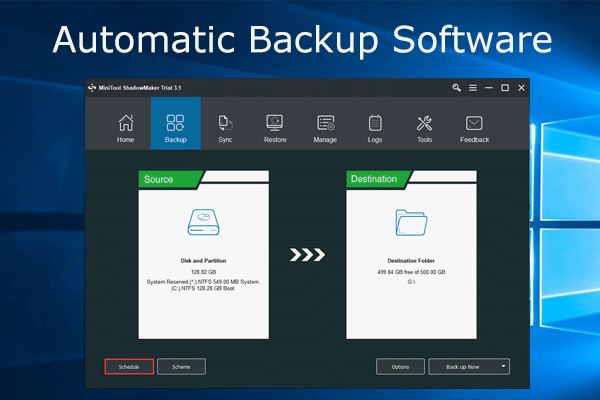Click the 'Disk and Partition' text
Image resolution: width=600 pixels, height=400 pixels.
click(x=204, y=261)
